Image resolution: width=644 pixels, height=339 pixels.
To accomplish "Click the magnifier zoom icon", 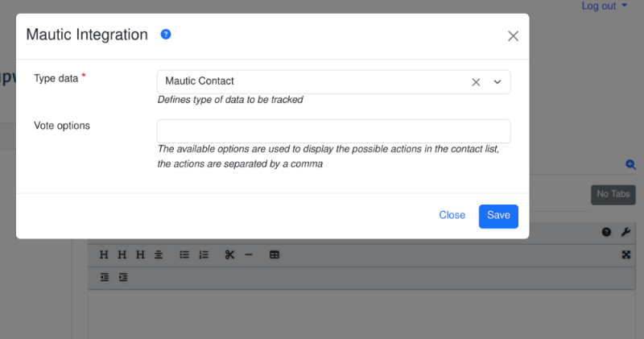I will click(x=630, y=165).
